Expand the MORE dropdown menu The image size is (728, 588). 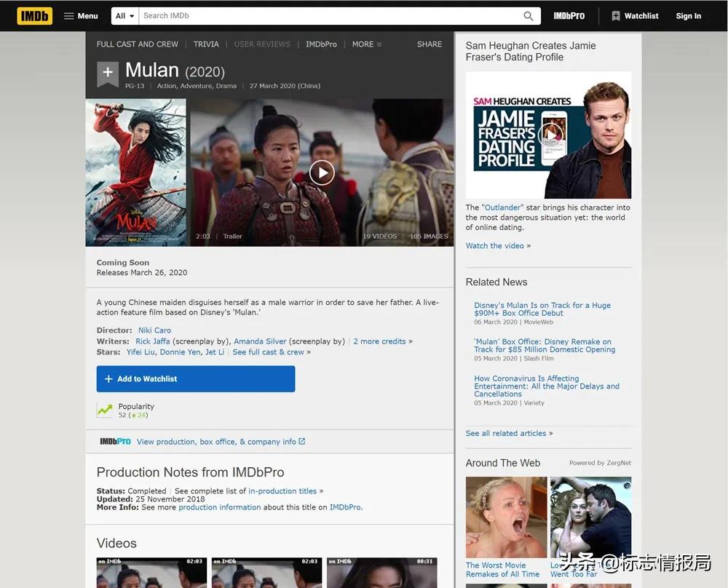pos(367,44)
